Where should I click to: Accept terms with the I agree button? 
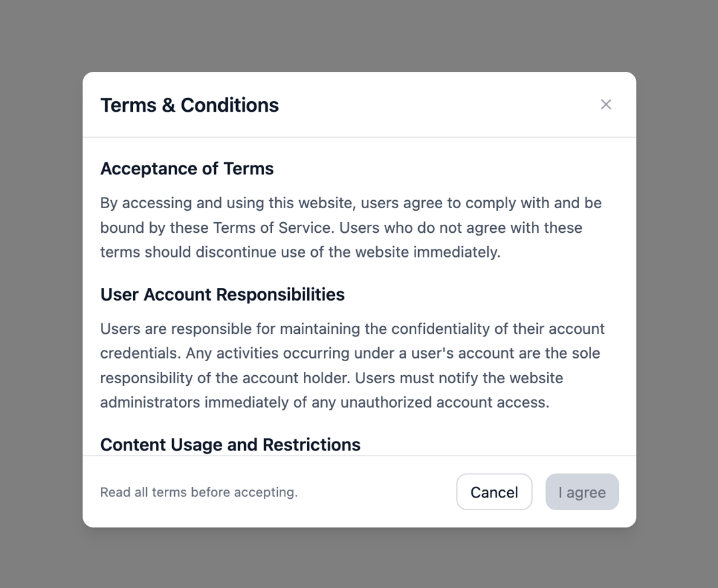[582, 492]
